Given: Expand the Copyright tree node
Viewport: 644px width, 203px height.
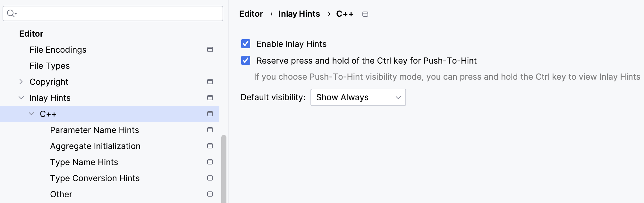Looking at the screenshot, I should 21,82.
